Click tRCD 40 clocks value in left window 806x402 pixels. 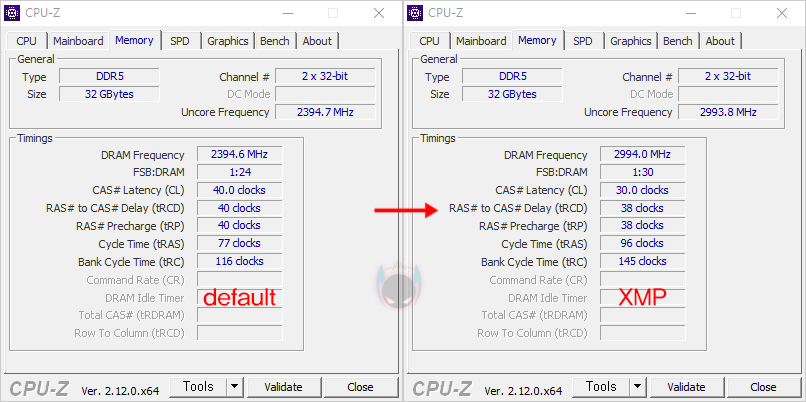240,208
